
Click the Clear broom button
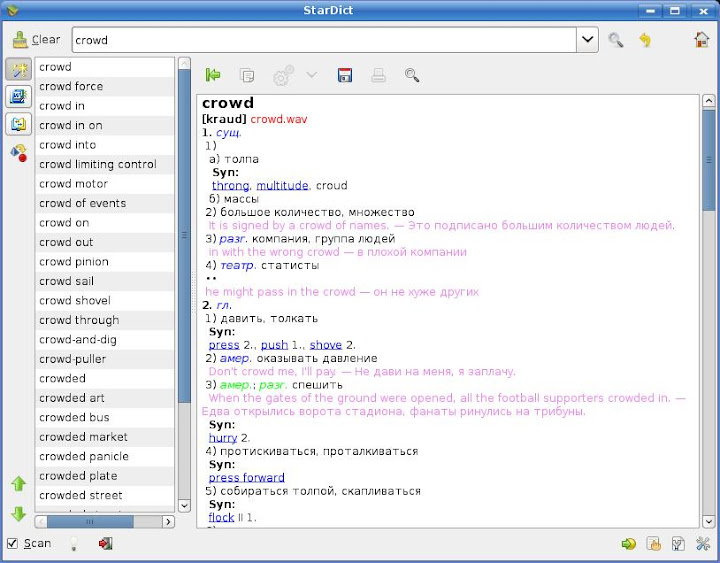(36, 40)
